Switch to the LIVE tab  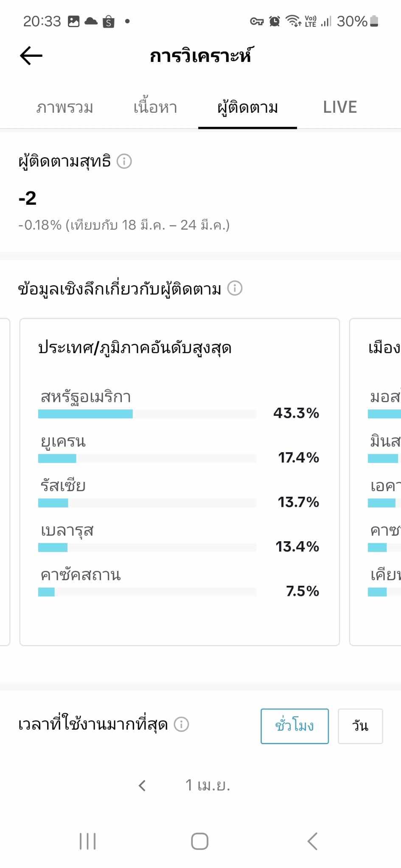(x=340, y=107)
